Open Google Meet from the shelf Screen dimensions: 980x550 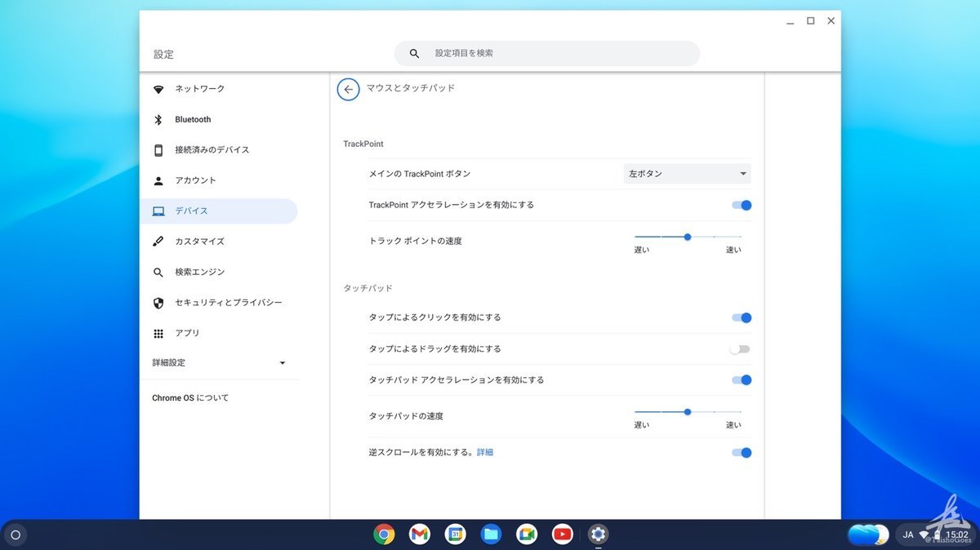click(527, 534)
